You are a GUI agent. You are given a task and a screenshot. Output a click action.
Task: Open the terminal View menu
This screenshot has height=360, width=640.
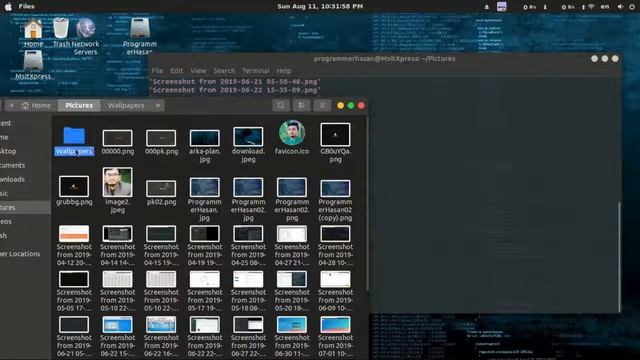tap(198, 71)
